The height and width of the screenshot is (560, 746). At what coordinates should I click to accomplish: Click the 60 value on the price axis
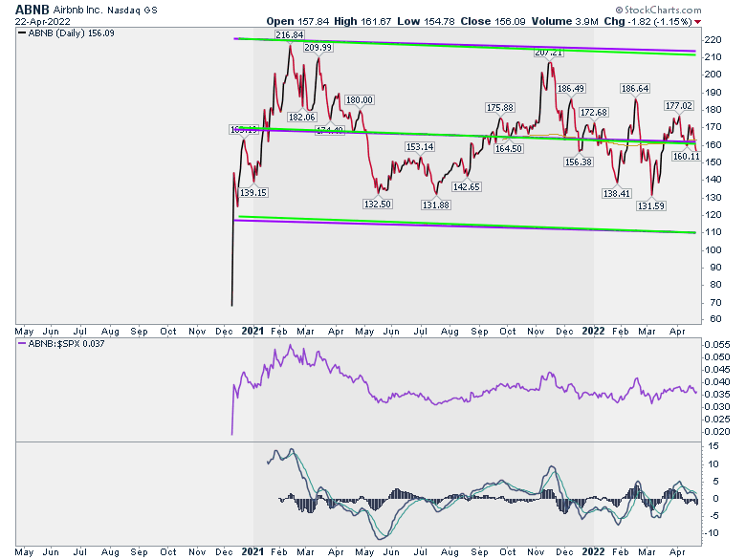click(x=715, y=319)
